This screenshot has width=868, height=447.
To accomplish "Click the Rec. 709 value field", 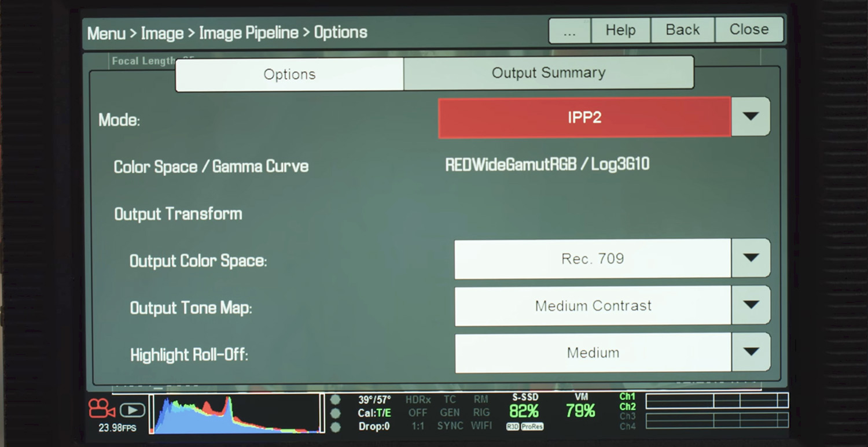I will [x=593, y=258].
